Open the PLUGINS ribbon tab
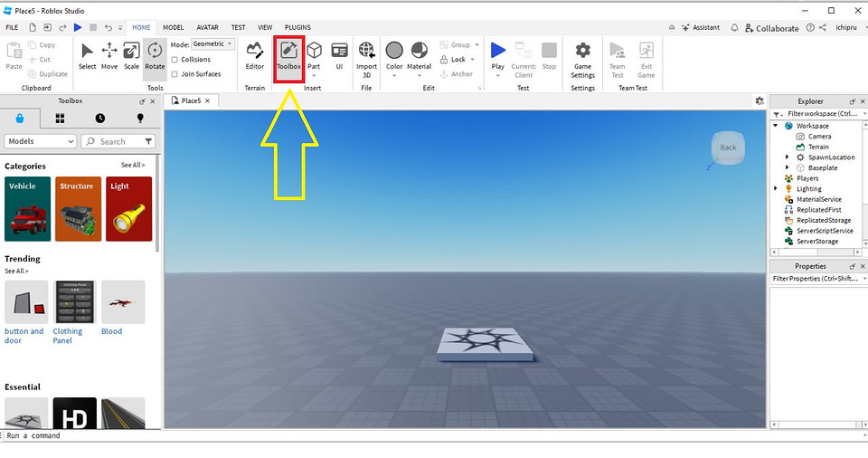 [x=297, y=28]
